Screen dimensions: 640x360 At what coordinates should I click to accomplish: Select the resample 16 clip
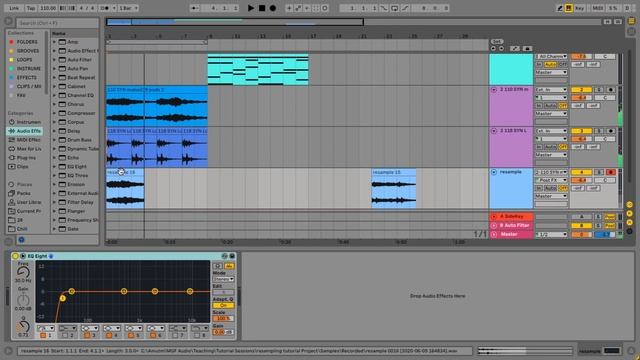pos(125,188)
